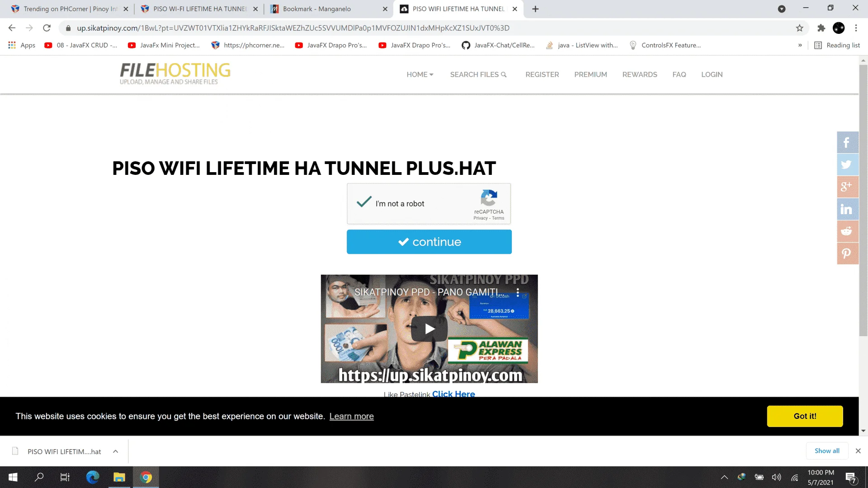Close the Bookmark - Manganelo tab
This screenshot has height=488, width=868.
point(385,9)
